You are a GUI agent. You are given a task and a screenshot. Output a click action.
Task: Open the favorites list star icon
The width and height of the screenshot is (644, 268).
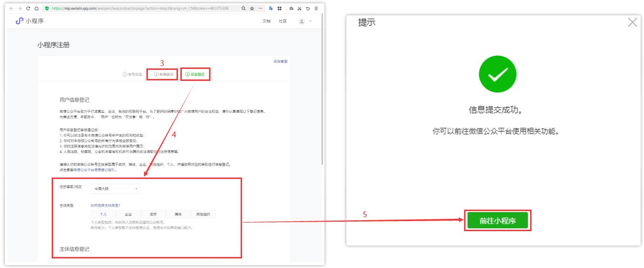click(291, 9)
